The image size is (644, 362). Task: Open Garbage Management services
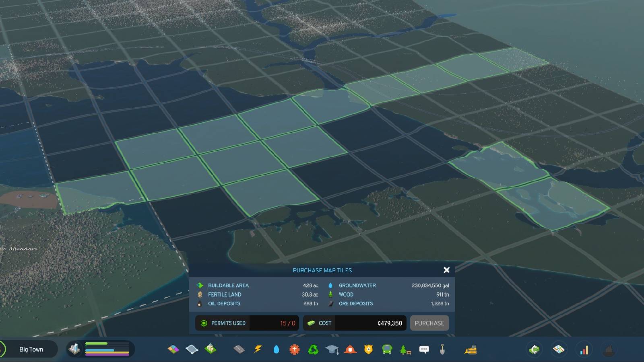pos(313,350)
